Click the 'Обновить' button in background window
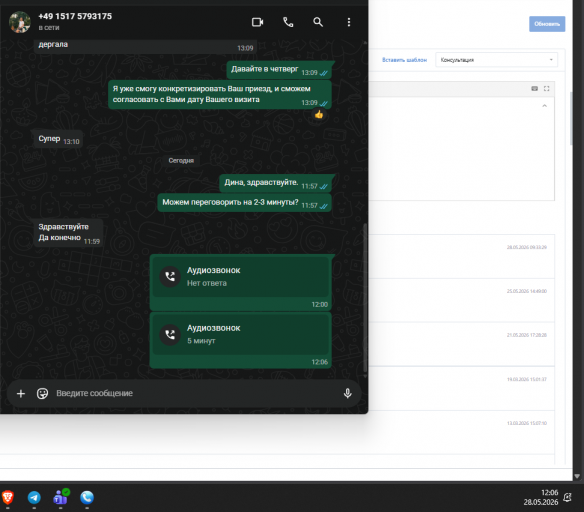This screenshot has height=512, width=584. [x=547, y=24]
